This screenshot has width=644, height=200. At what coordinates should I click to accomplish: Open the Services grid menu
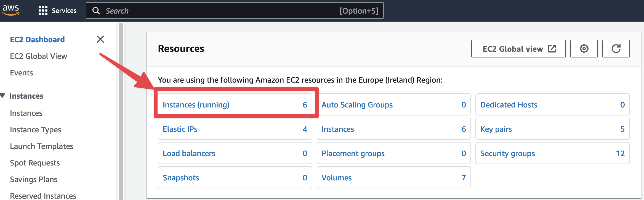click(x=57, y=11)
